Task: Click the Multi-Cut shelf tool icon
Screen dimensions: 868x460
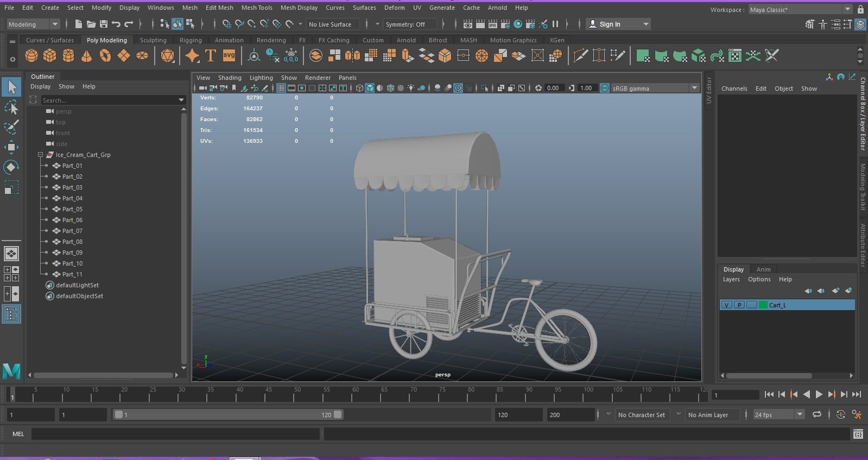Action: pyautogui.click(x=580, y=55)
